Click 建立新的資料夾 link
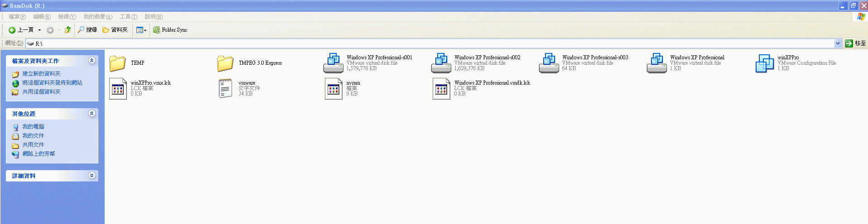Screen dimensions: 868x224 (41, 74)
